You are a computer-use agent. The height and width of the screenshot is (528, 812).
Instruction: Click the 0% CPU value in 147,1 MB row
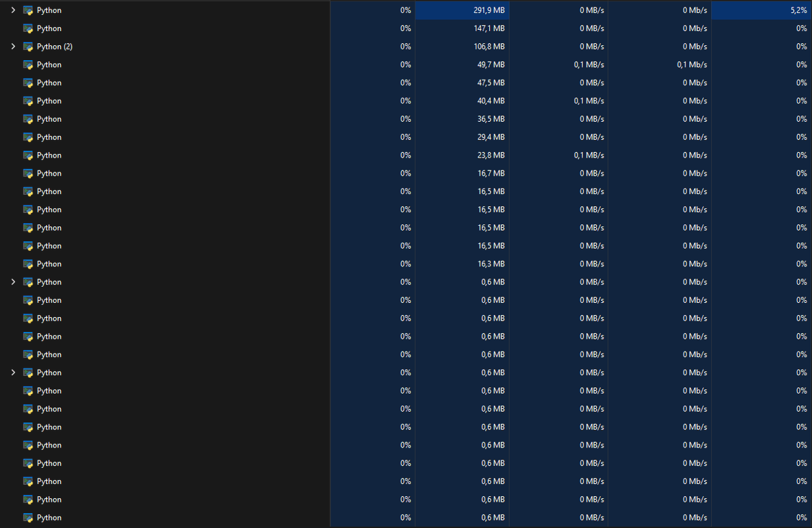405,28
